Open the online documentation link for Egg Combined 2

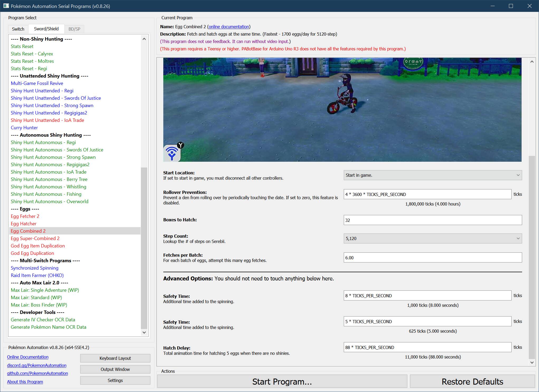(x=229, y=27)
